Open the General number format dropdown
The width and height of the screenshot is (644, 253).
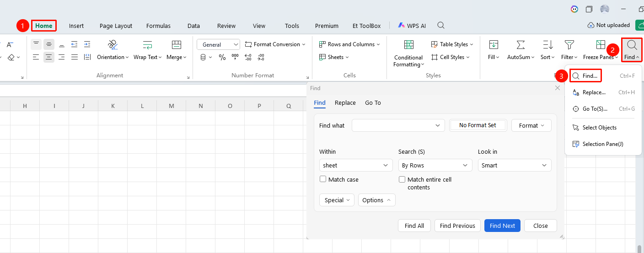click(x=218, y=44)
